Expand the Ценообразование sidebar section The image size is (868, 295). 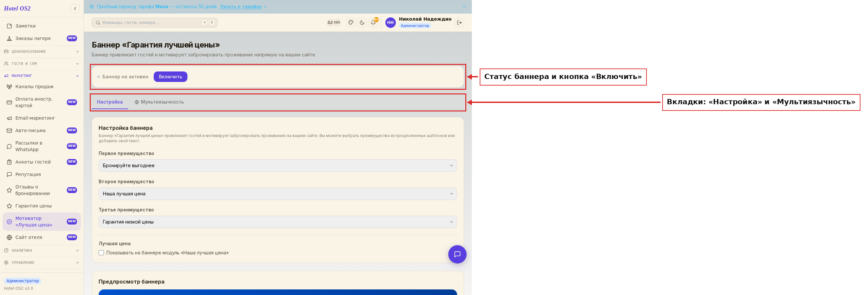coord(42,51)
